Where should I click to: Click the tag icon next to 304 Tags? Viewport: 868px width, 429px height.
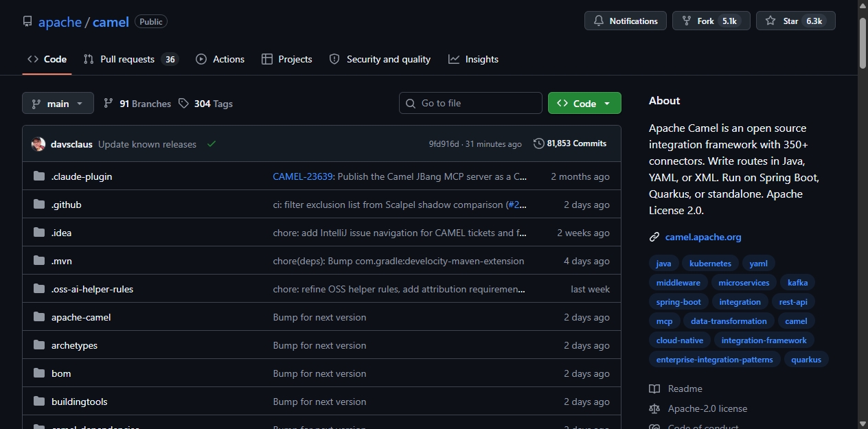tap(183, 104)
